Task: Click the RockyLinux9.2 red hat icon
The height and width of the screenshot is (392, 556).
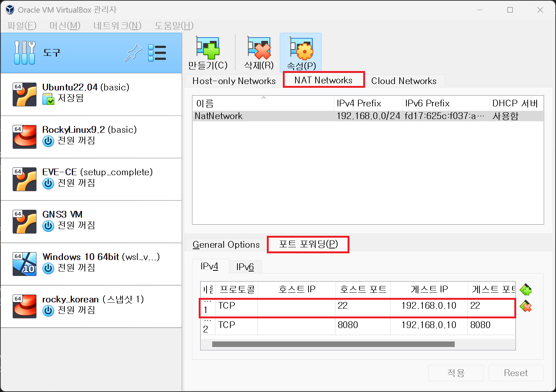Action: [25, 137]
